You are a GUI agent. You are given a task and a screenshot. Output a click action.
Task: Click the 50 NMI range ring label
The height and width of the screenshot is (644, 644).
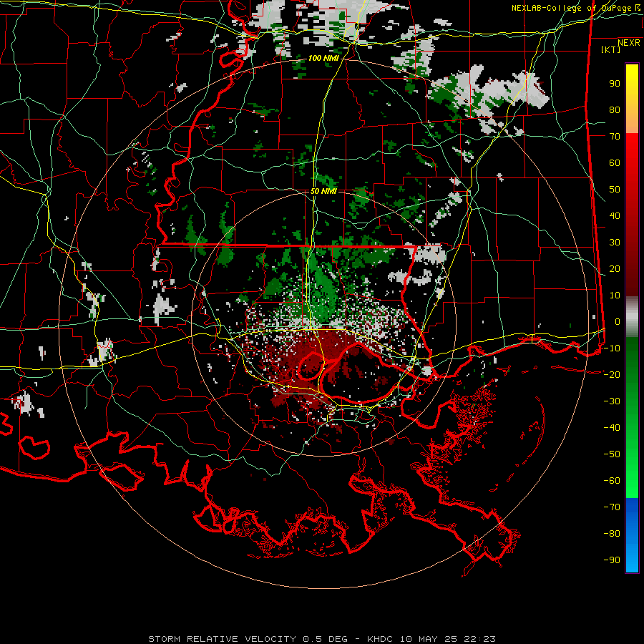click(x=323, y=191)
